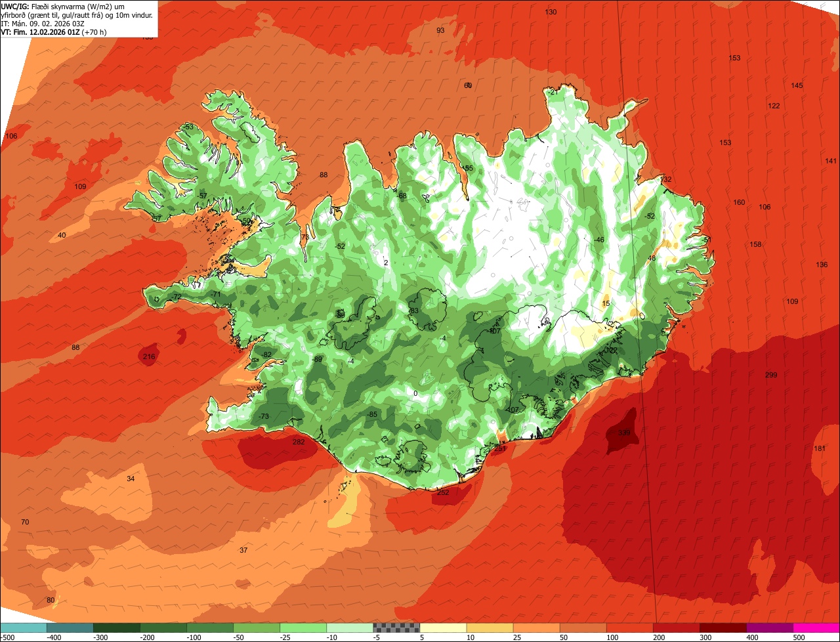The height and width of the screenshot is (642, 840).
Task: Click the 181 value on the map
Action: pos(820,449)
